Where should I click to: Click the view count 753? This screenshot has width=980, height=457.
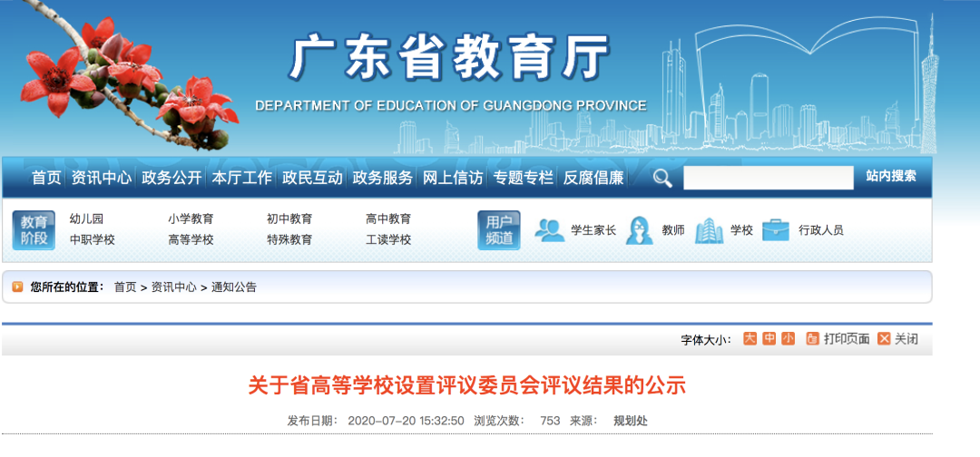coord(550,421)
